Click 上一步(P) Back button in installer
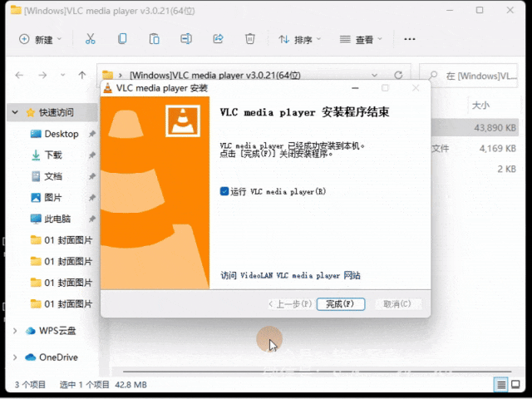This screenshot has width=532, height=399. click(290, 304)
